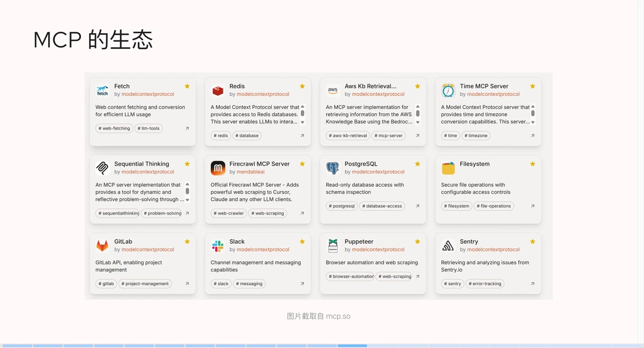Click the Redis description scroll-down arrow
The image size is (644, 348).
[x=302, y=122]
